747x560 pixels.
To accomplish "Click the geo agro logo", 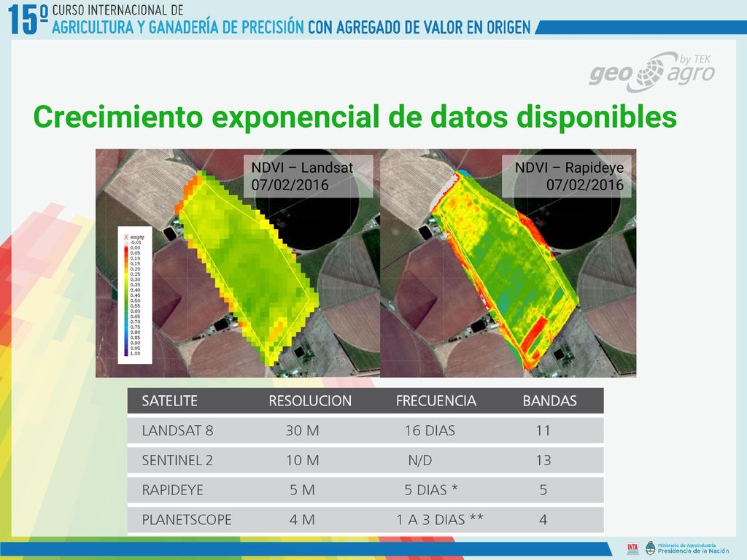I will [x=651, y=72].
